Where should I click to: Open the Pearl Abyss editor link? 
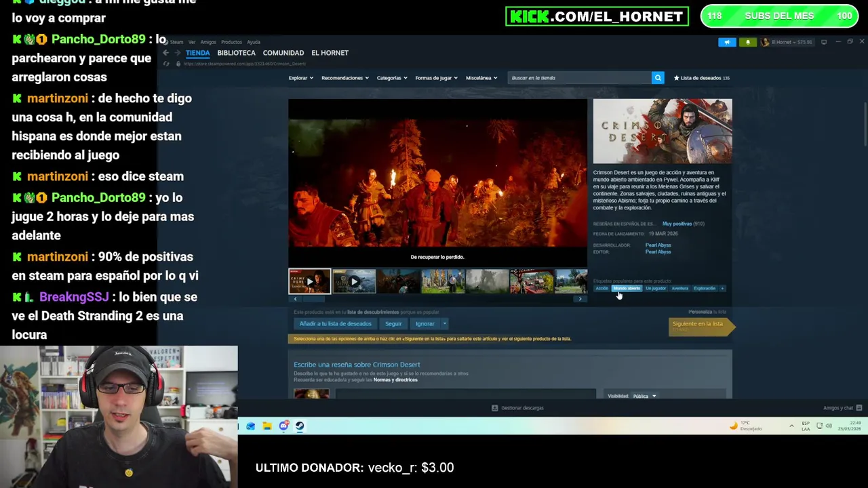coord(658,252)
